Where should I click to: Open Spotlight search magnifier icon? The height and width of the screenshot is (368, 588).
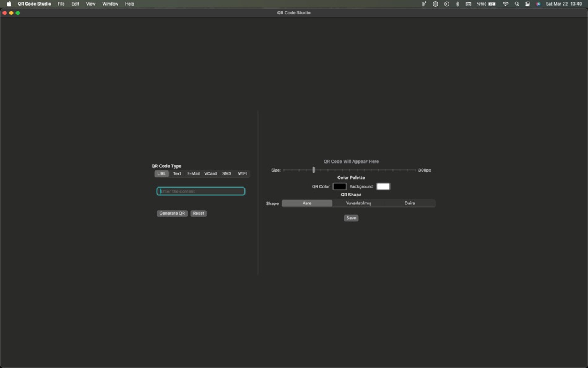click(x=517, y=4)
